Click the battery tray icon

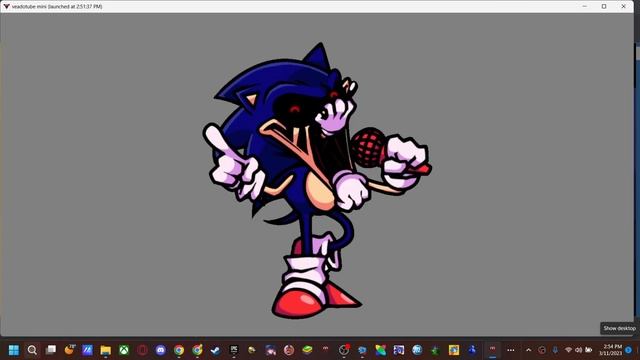coord(589,350)
